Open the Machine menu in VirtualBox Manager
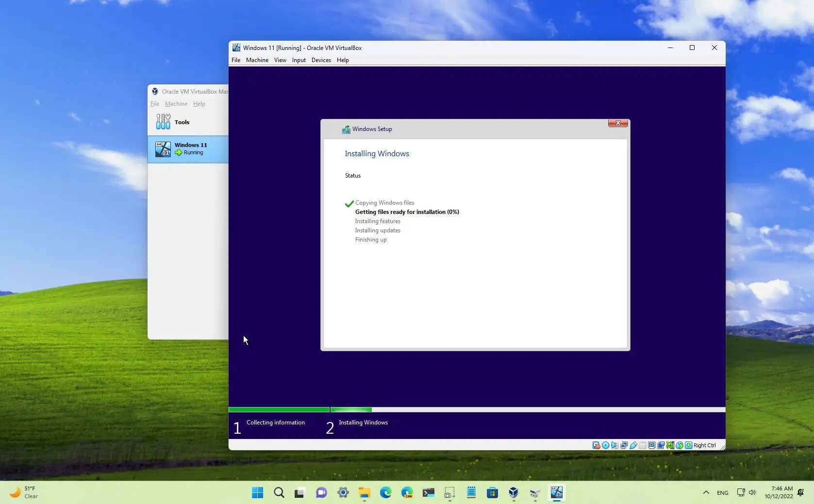Viewport: 814px width, 504px height. pos(176,104)
